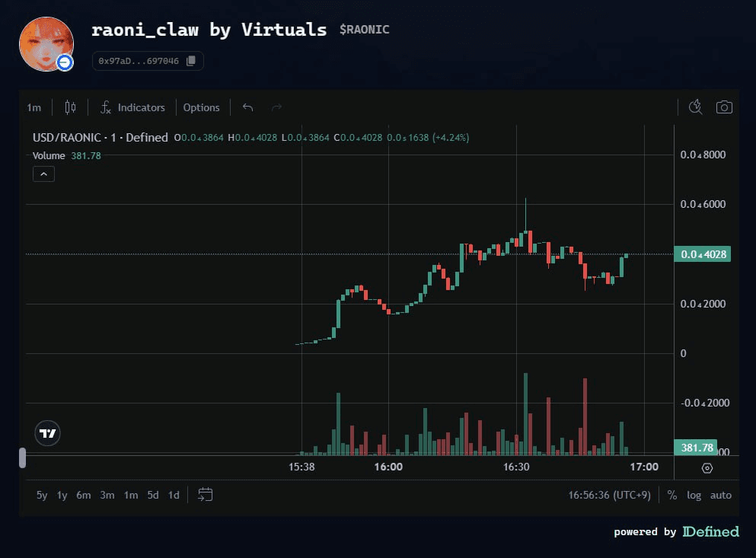Click the powered by Defined link
The height and width of the screenshot is (558, 756).
676,531
